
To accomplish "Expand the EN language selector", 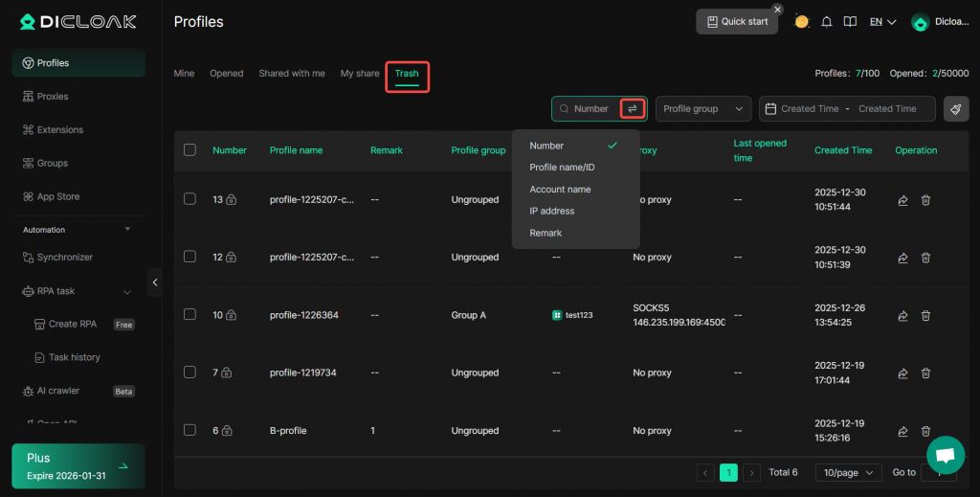I will [x=882, y=22].
